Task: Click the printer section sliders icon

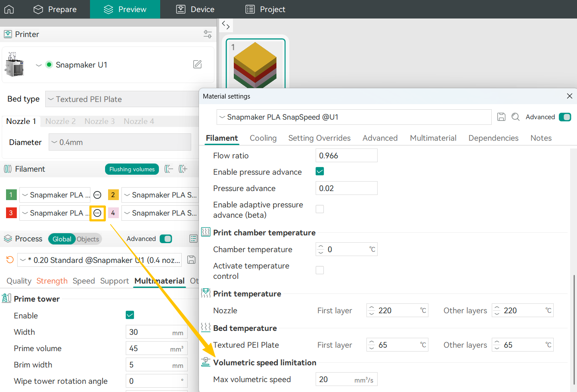Action: 208,34
